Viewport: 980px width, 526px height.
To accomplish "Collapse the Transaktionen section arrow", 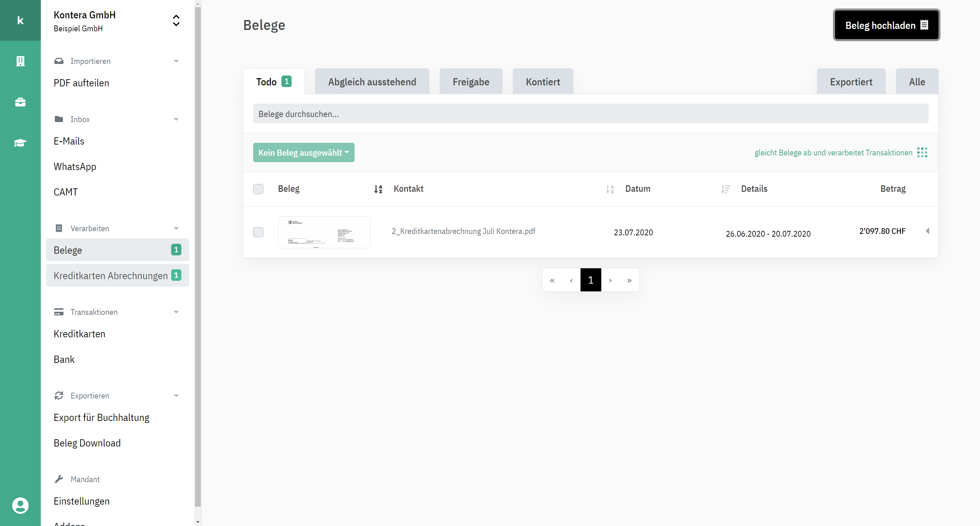I will coord(176,312).
